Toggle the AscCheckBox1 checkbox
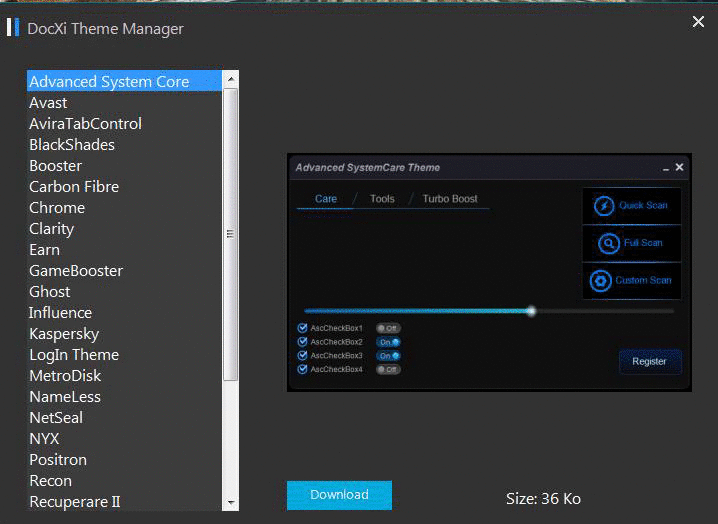This screenshot has width=718, height=524. coord(302,328)
